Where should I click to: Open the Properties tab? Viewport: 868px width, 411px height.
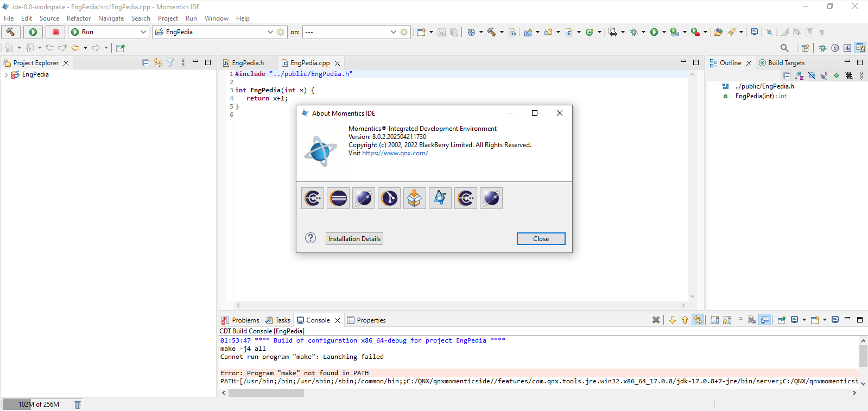[366, 320]
